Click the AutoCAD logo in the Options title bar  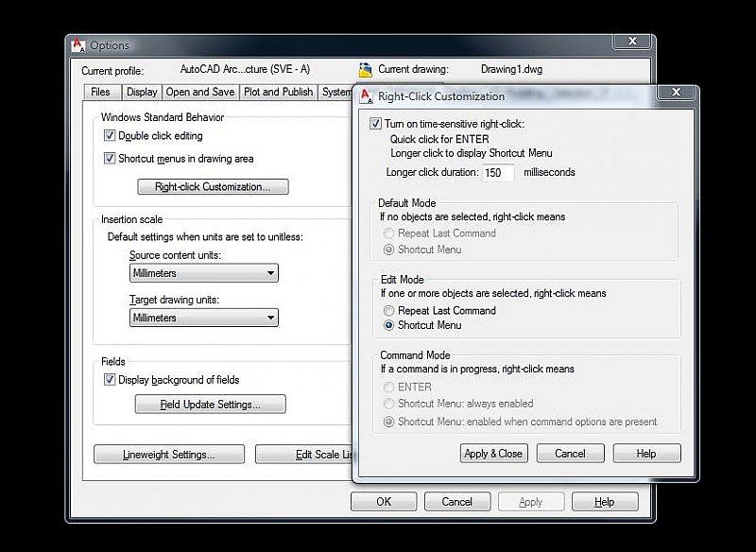78,44
